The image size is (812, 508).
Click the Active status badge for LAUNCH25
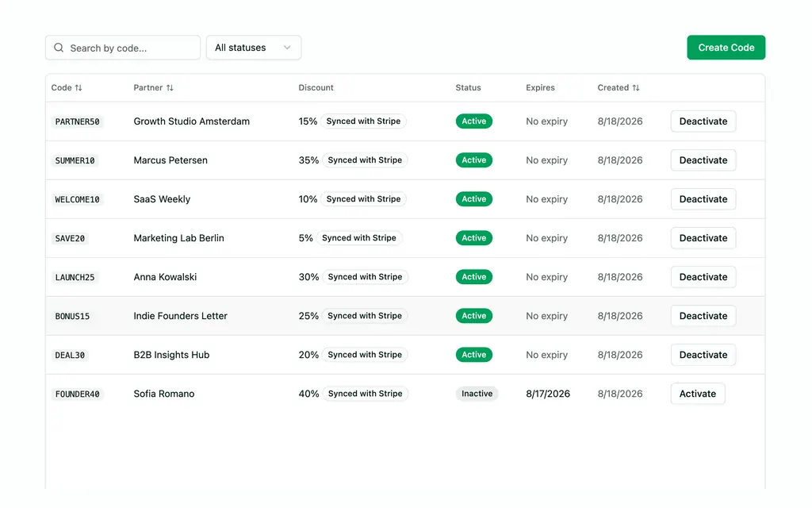[474, 277]
